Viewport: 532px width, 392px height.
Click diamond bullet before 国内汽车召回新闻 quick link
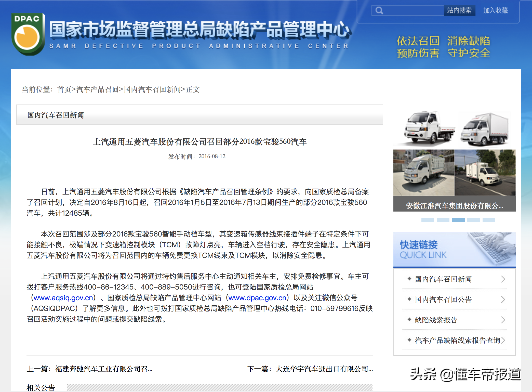point(409,279)
